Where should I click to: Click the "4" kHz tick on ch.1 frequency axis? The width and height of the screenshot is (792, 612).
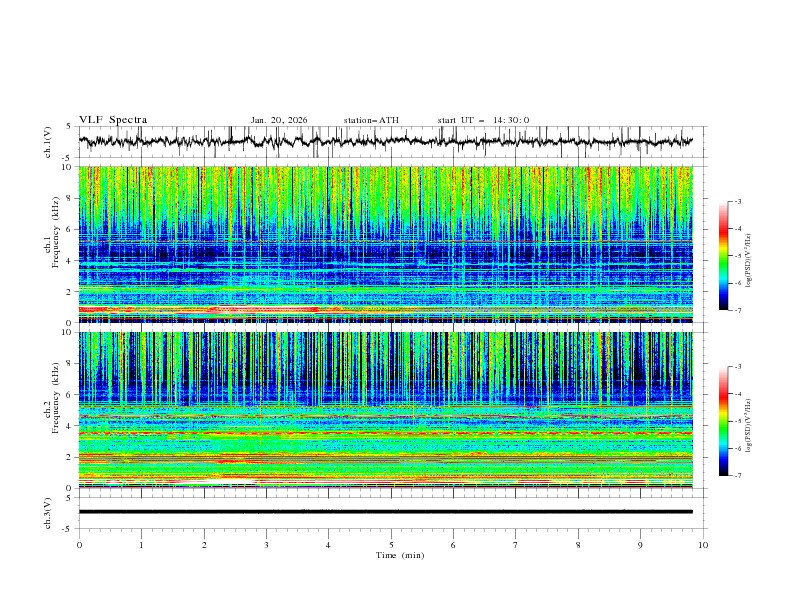point(69,261)
